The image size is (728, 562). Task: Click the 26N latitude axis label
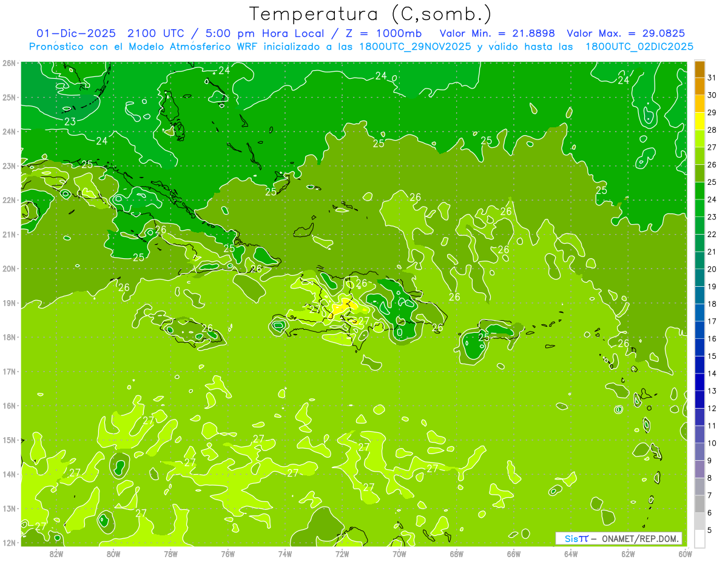pyautogui.click(x=9, y=63)
